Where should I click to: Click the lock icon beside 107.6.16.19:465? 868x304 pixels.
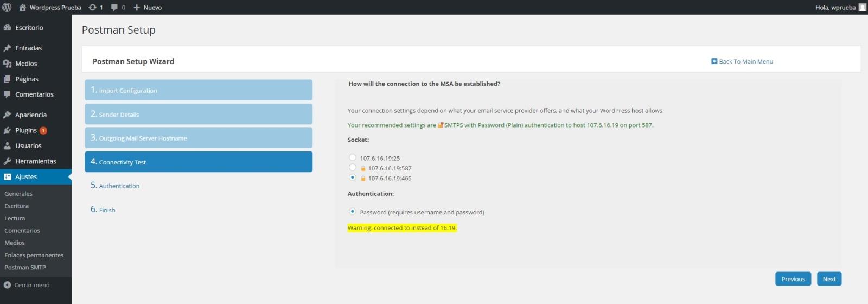point(363,178)
